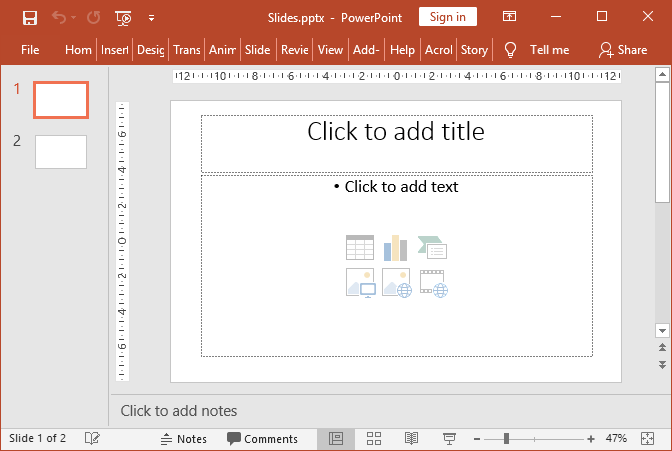This screenshot has height=451, width=672.
Task: Click the Insert Chart placeholder icon
Action: [396, 247]
